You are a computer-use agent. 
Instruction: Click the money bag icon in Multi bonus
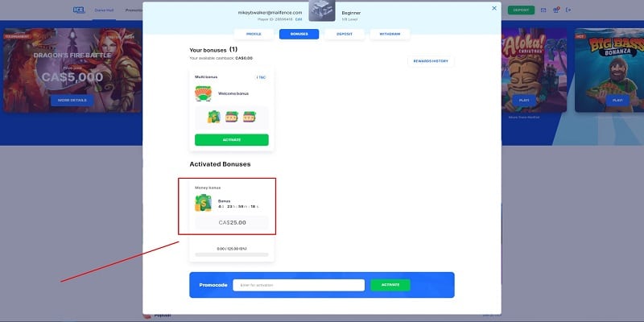[x=213, y=118]
